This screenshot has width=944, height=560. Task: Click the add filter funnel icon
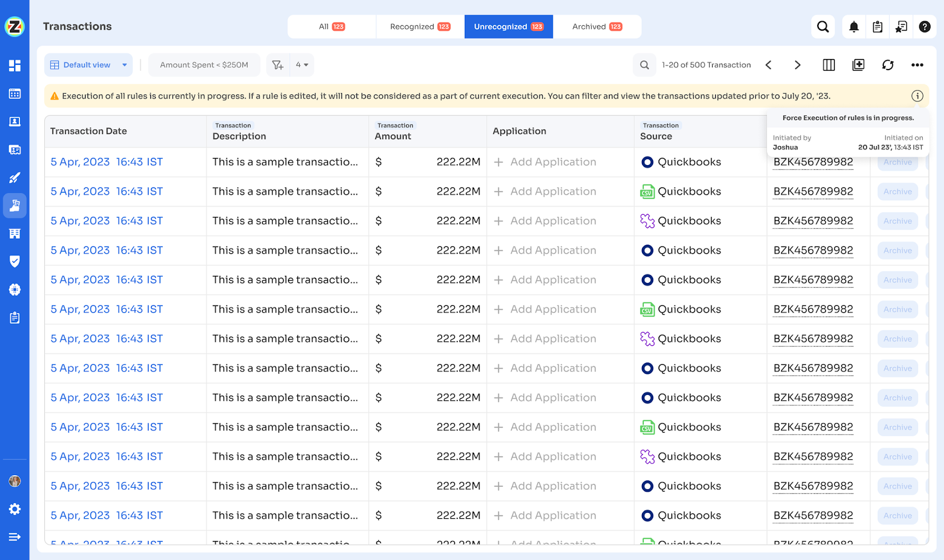pos(278,65)
